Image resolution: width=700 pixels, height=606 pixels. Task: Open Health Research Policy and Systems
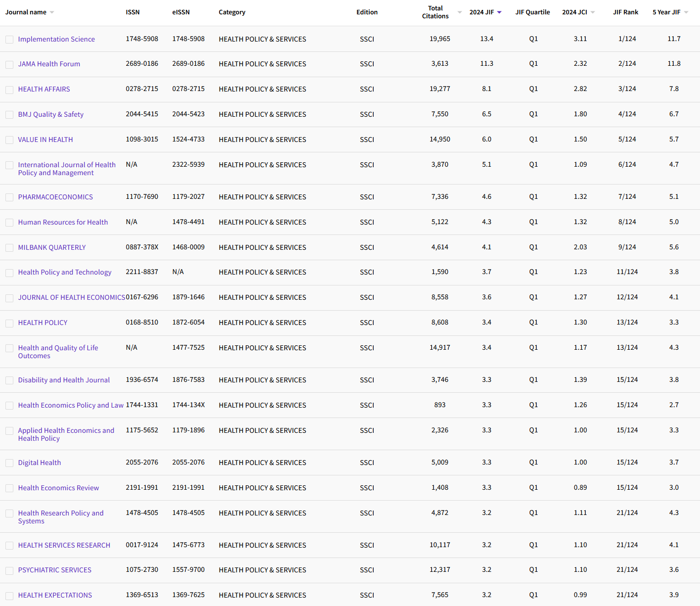pos(61,517)
